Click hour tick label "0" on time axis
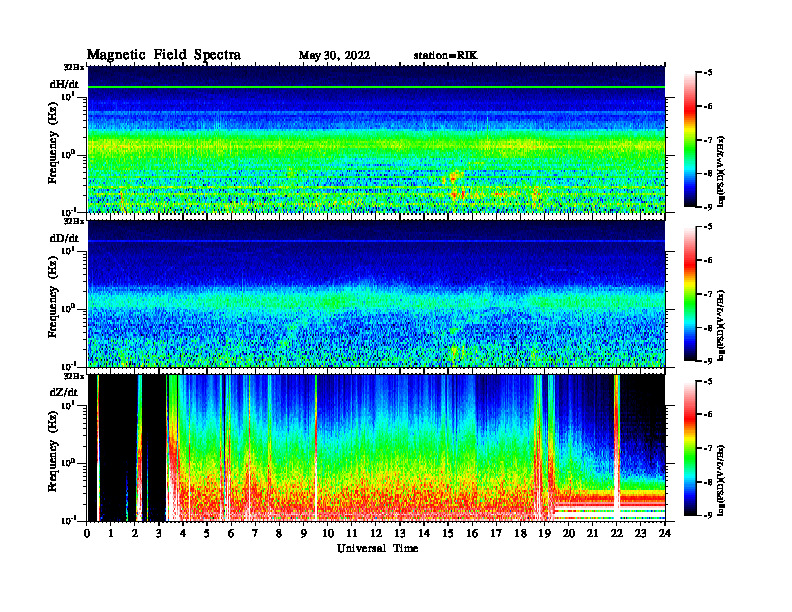Screen dimensions: 792x612 87,534
